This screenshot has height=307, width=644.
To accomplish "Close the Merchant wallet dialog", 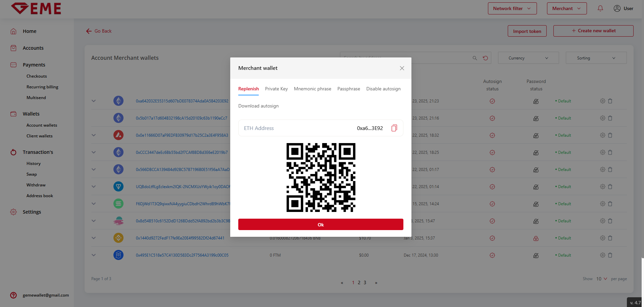I will pos(402,68).
